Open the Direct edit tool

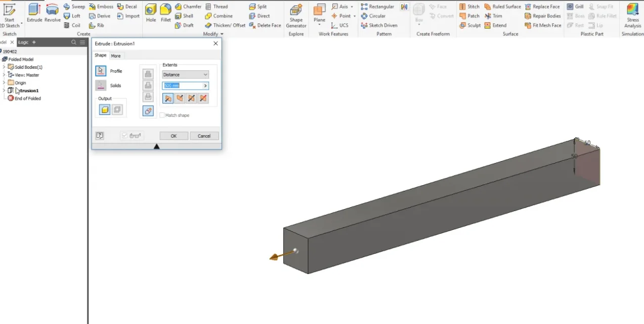pos(260,16)
